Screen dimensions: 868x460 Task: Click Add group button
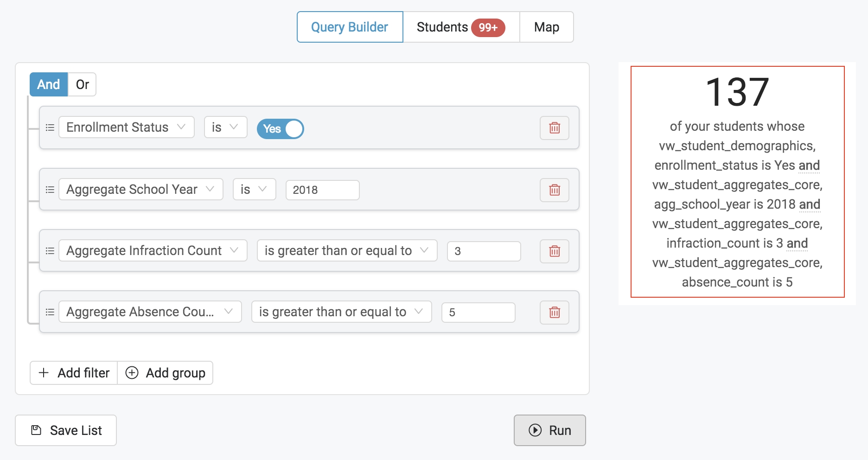tap(166, 373)
